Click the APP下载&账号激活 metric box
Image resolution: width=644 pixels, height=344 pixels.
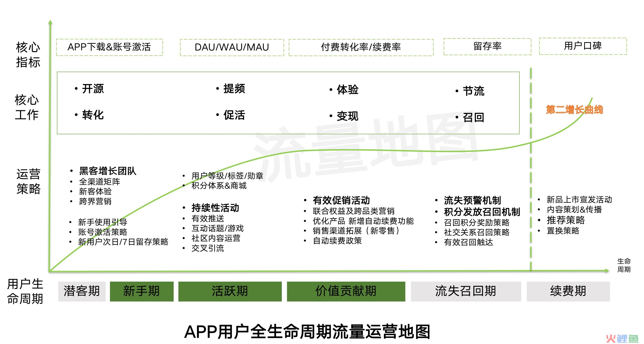coord(110,47)
